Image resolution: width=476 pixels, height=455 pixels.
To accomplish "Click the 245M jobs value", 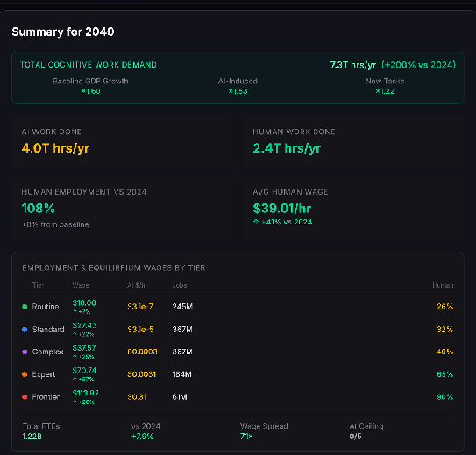I will click(182, 307).
